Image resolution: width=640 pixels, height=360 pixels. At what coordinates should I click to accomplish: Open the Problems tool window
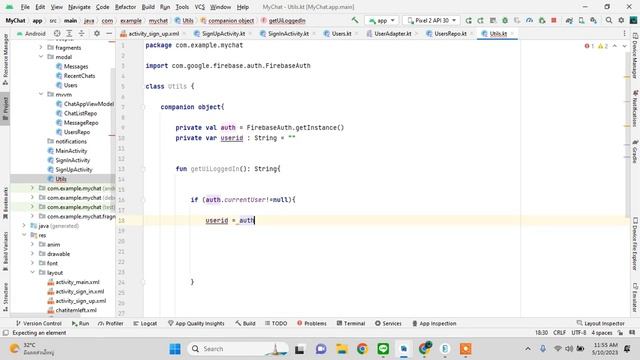[312, 323]
